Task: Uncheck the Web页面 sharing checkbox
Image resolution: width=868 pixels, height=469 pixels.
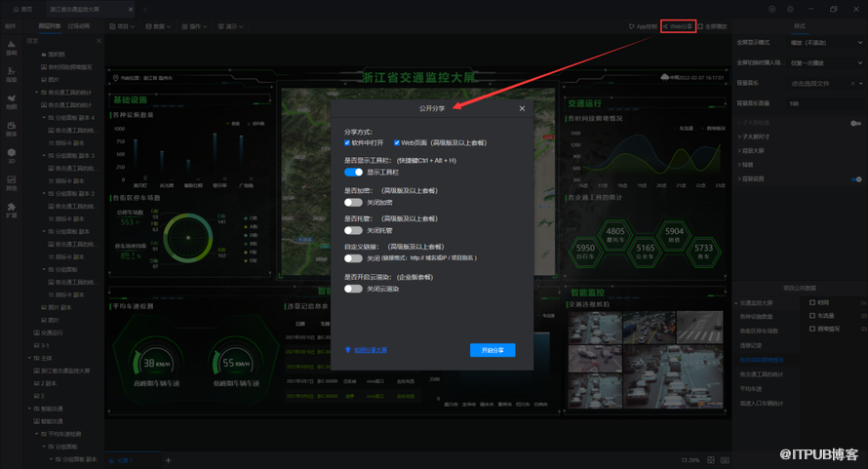Action: (x=397, y=142)
